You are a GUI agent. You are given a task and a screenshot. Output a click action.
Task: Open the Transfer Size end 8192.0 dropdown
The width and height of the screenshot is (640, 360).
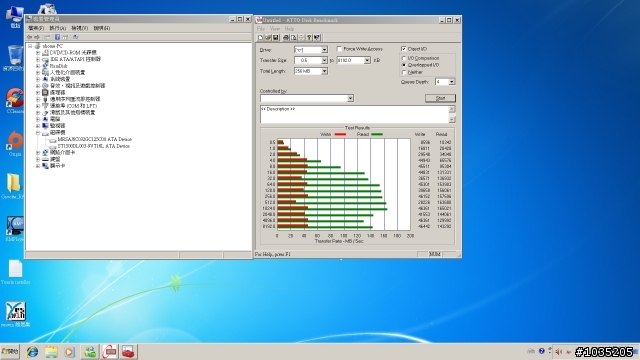367,60
